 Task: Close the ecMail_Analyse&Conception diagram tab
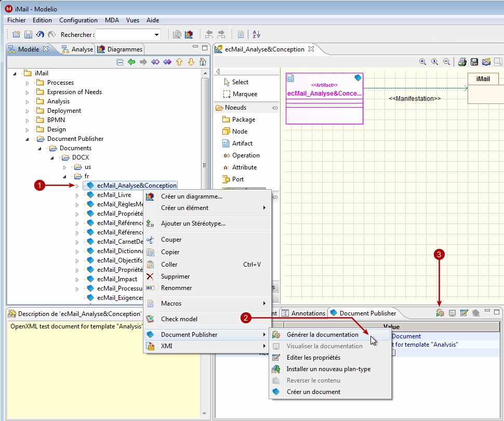pyautogui.click(x=311, y=49)
